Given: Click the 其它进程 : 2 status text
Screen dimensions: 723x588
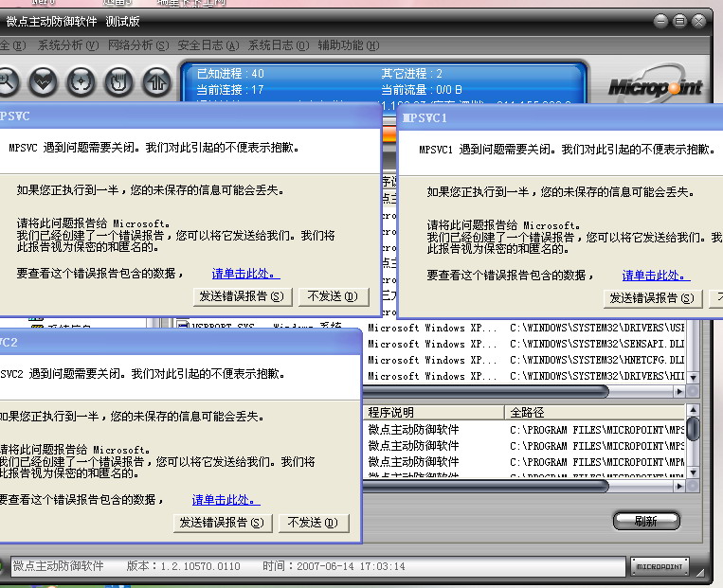Looking at the screenshot, I should click(x=411, y=73).
